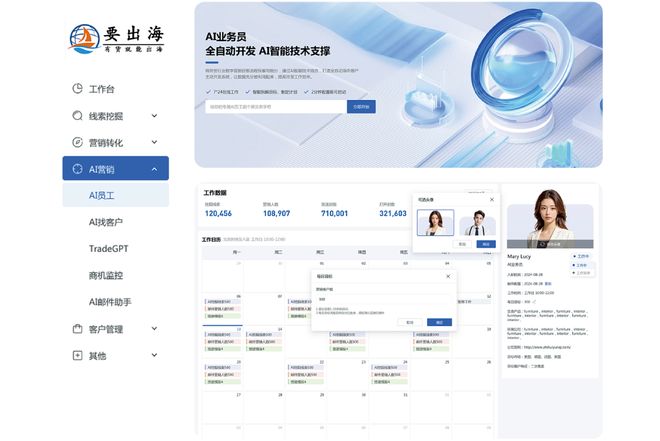Viewport: 660px width, 441px height.
Task: Click the white cancel button in the 每日目标 dialog
Action: pyautogui.click(x=410, y=322)
